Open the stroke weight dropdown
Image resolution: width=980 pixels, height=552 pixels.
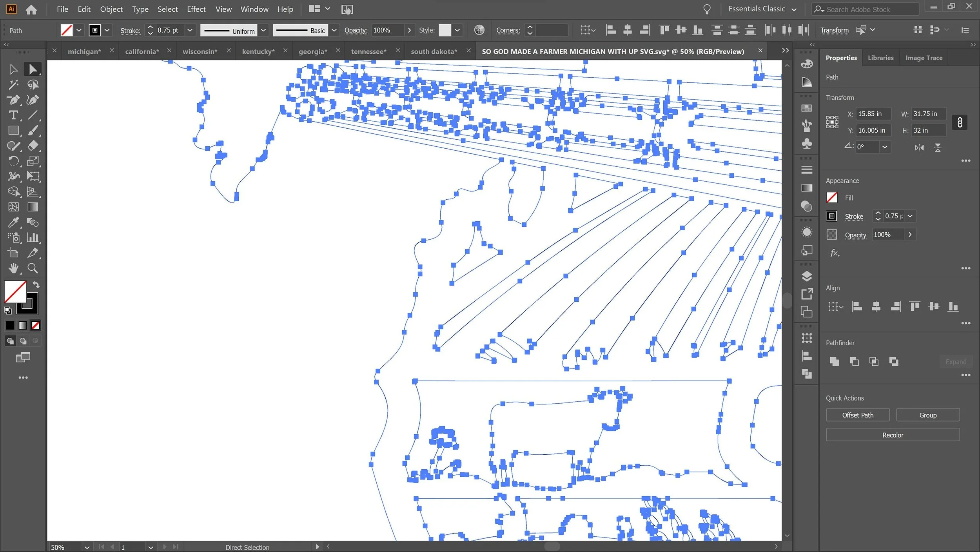190,30
